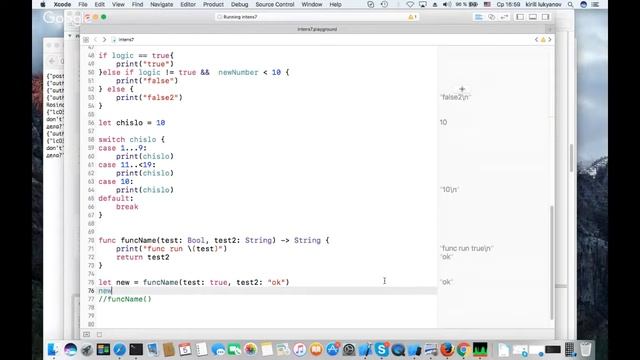
Task: Open App Store from the Dock
Action: (333, 349)
